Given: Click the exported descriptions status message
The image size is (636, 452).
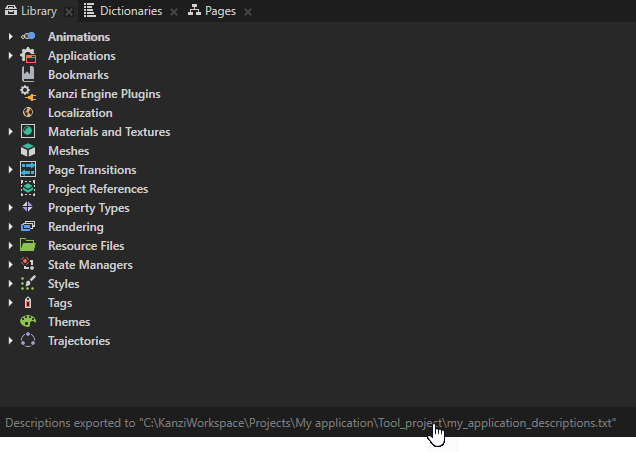Looking at the screenshot, I should coord(310,423).
